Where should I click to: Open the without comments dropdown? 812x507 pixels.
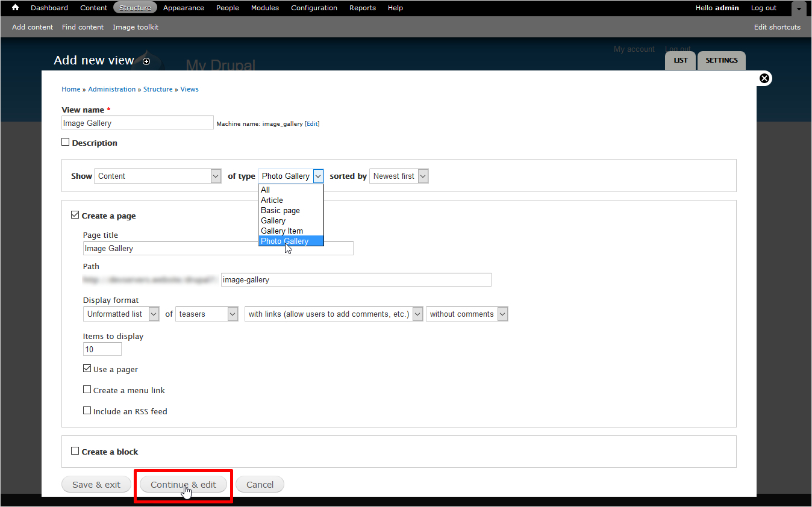[x=467, y=314]
